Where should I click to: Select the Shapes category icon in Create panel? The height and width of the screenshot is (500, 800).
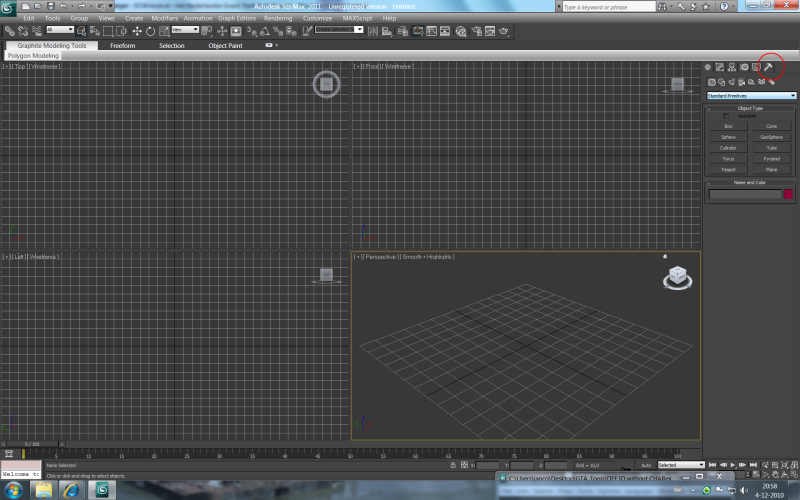(x=721, y=82)
